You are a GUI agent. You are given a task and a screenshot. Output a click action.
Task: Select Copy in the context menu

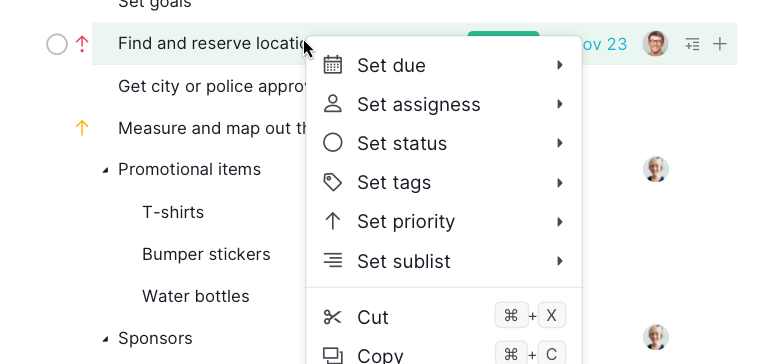444,356
